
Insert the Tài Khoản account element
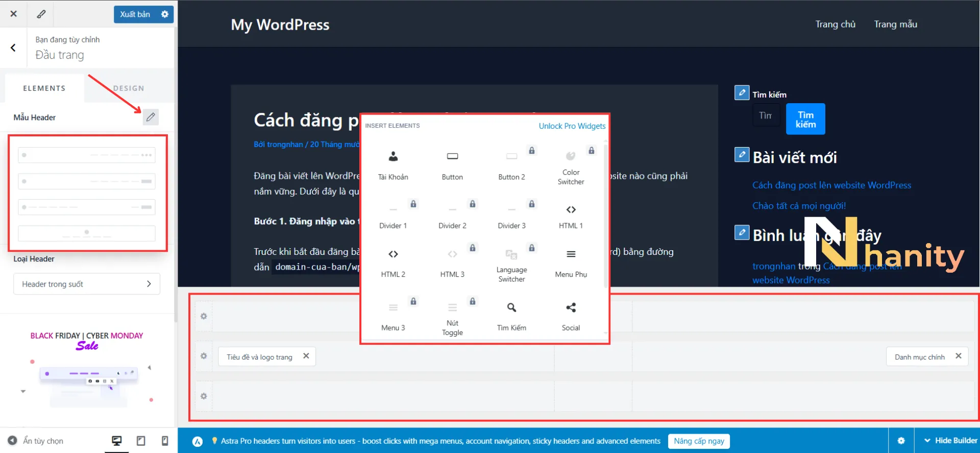click(x=393, y=165)
